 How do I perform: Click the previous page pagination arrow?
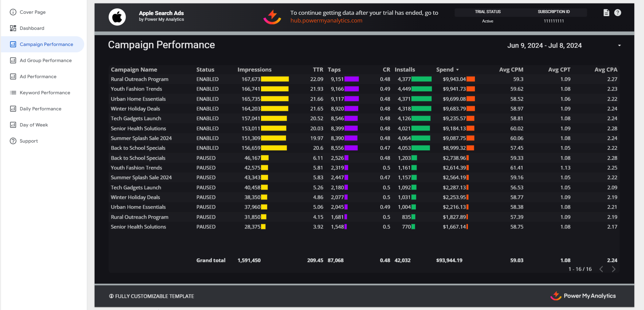[x=601, y=269]
